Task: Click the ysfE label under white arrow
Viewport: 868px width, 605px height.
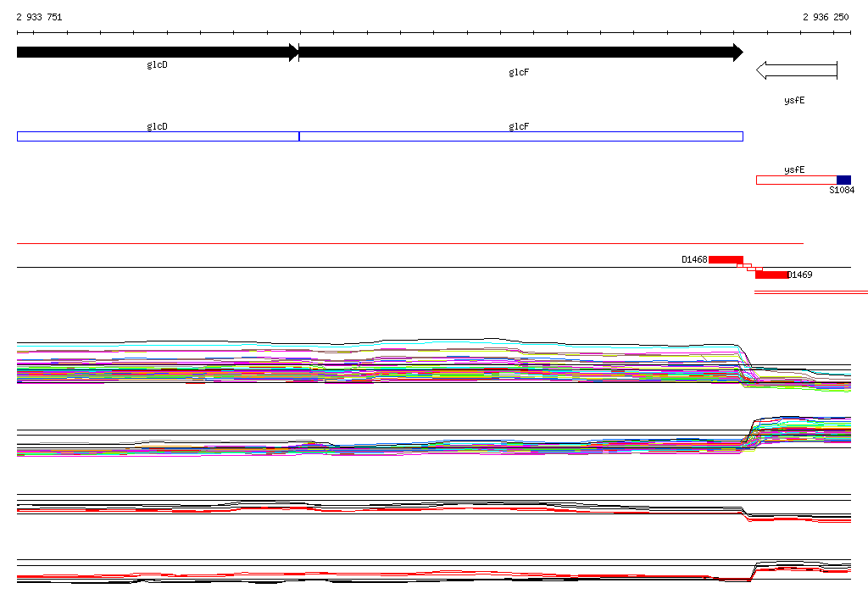Action: pos(794,100)
